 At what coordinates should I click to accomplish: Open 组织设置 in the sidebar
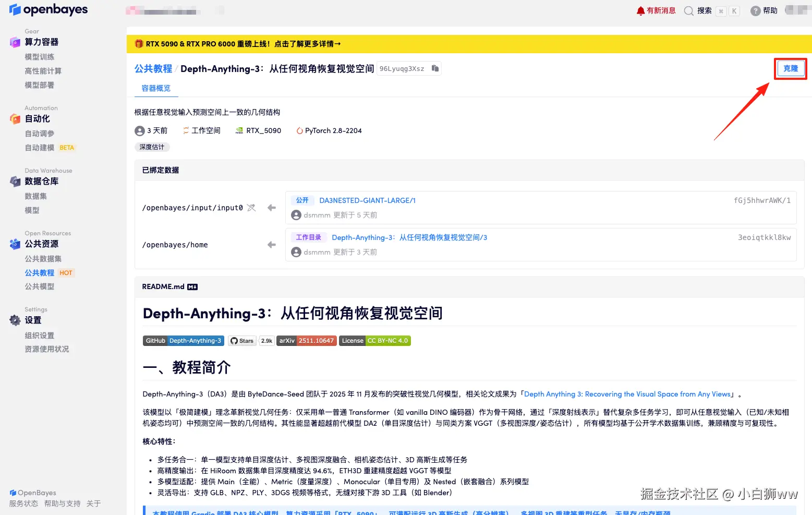click(x=40, y=336)
